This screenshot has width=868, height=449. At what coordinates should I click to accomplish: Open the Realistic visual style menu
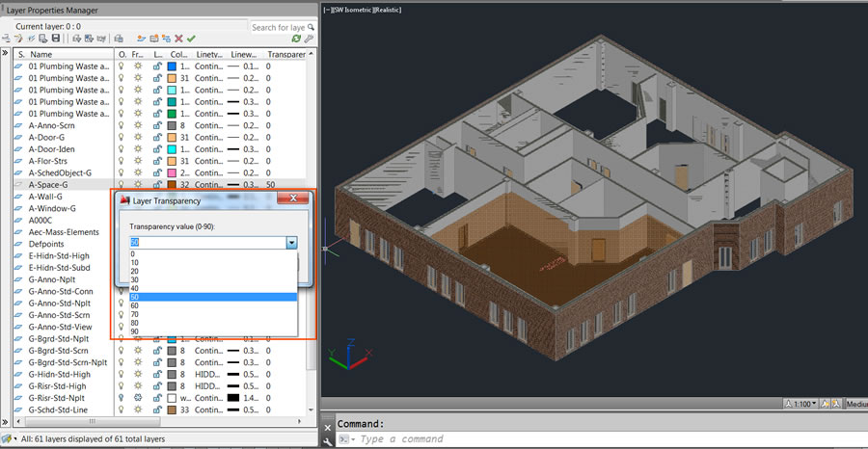(x=389, y=10)
